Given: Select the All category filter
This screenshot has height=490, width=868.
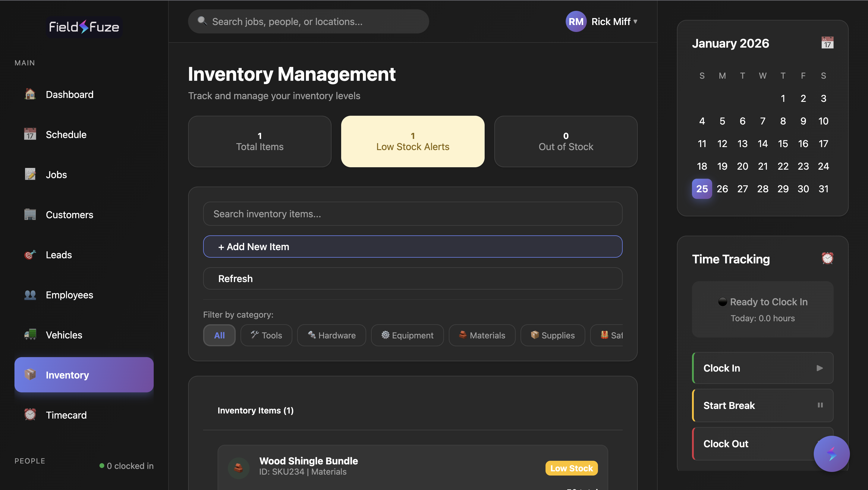Looking at the screenshot, I should 219,335.
